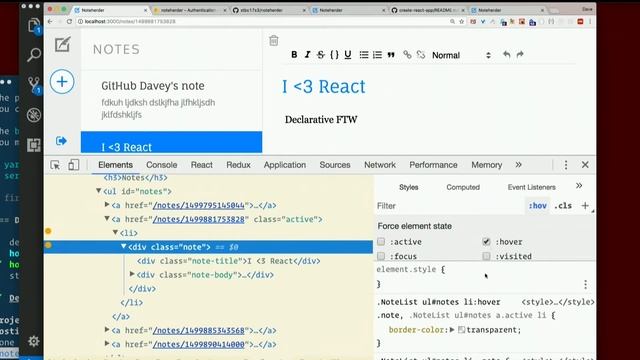Open the VS Code Source Control icon
This screenshot has width=640, height=360.
(x=34, y=85)
